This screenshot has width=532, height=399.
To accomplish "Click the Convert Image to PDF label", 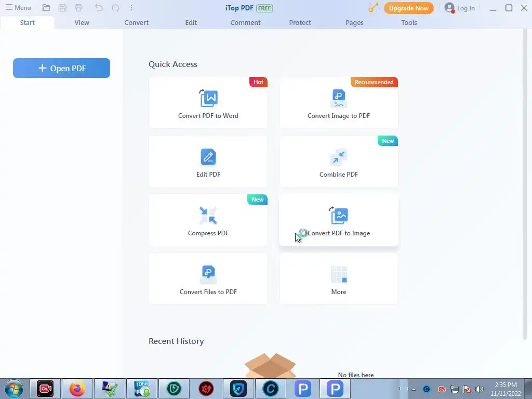I will point(339,116).
